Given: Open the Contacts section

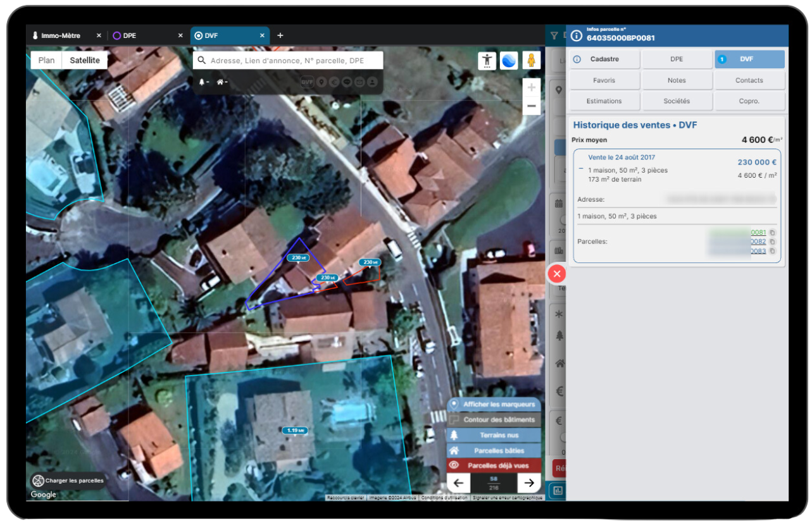Looking at the screenshot, I should pos(749,80).
